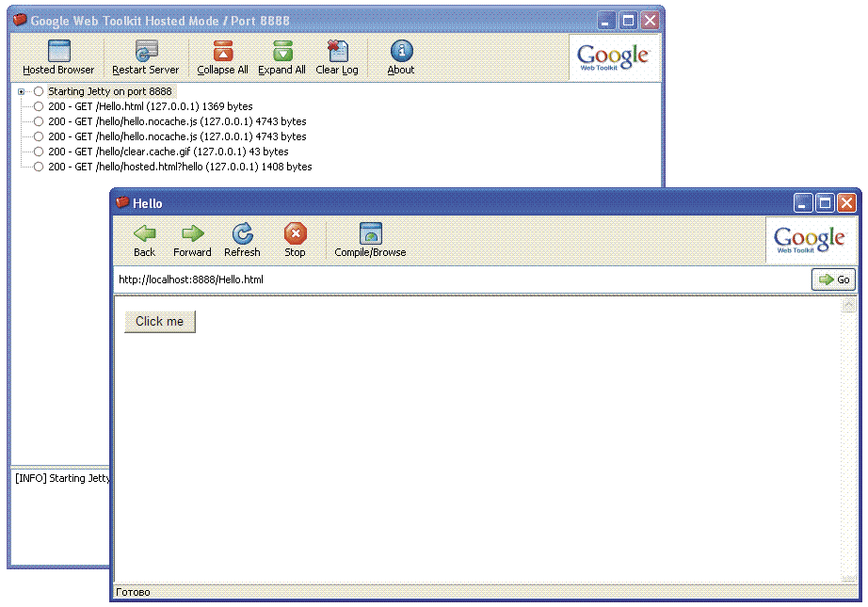Select the hosted.html?hello 1408 bytes entry

[180, 167]
